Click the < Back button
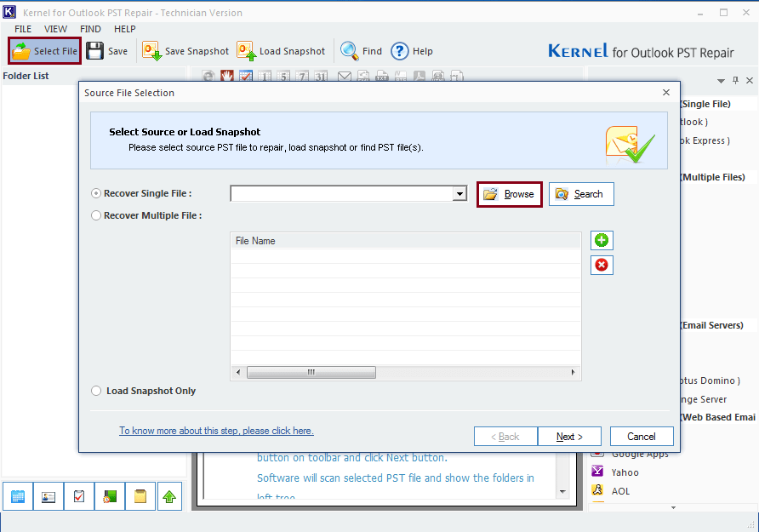The height and width of the screenshot is (532, 759). click(x=505, y=437)
